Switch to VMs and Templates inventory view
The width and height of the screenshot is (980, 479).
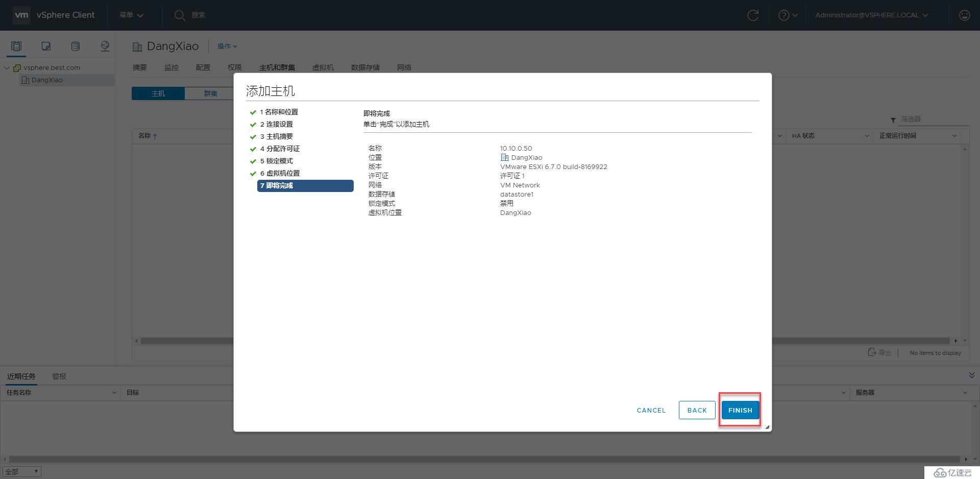(46, 46)
